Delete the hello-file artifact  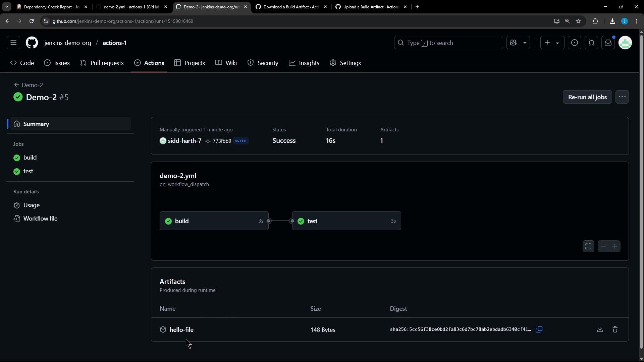pyautogui.click(x=615, y=330)
